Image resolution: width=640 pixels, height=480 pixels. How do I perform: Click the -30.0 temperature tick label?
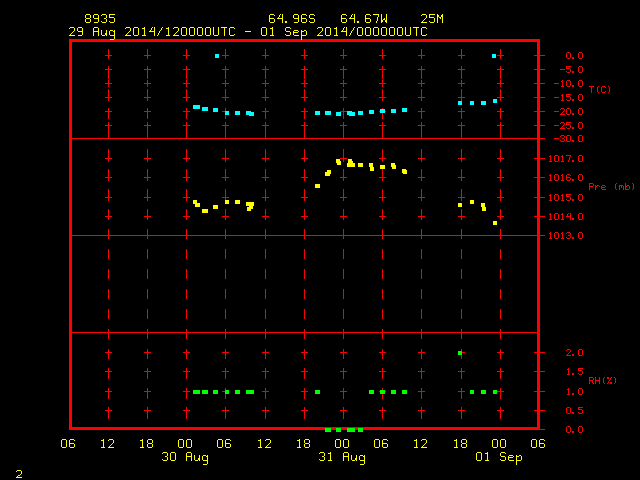pyautogui.click(x=568, y=139)
